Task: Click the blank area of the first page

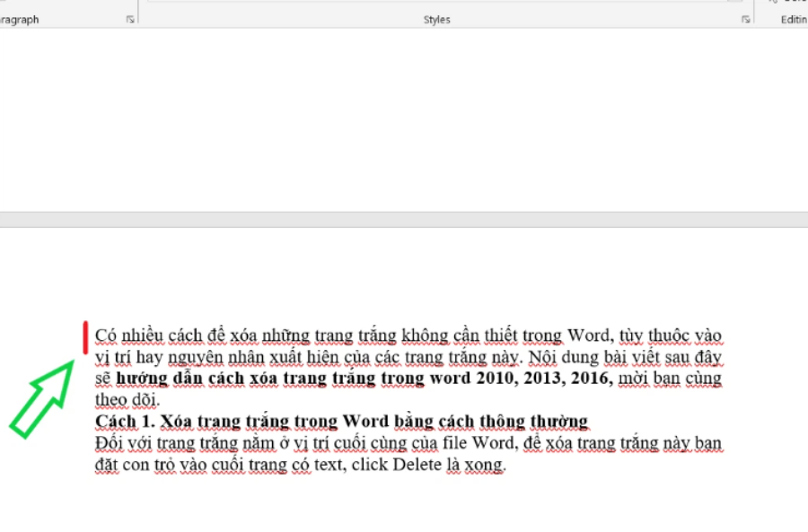Action: (404, 117)
